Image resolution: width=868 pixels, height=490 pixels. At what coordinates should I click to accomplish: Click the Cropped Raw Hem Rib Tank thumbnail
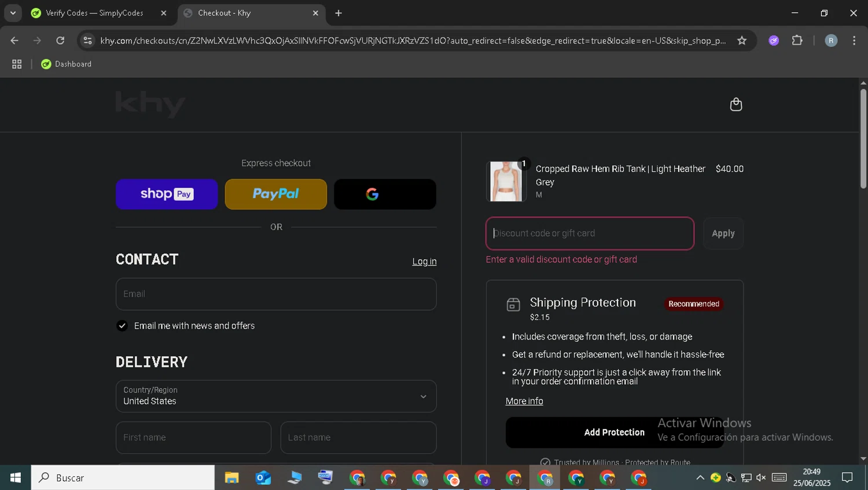click(x=506, y=182)
